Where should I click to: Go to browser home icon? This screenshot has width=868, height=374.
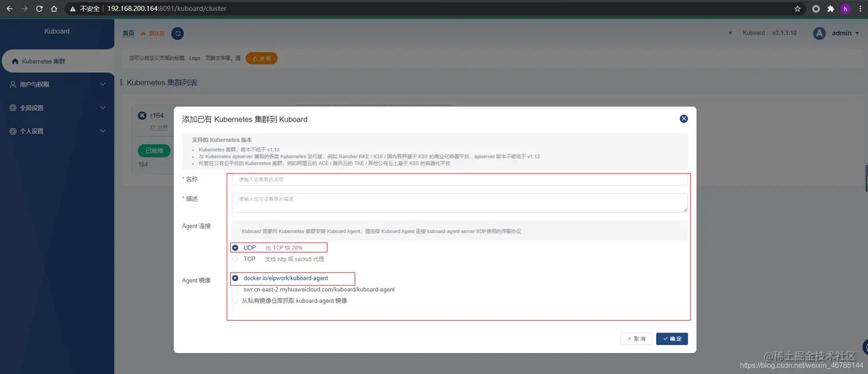click(54, 9)
